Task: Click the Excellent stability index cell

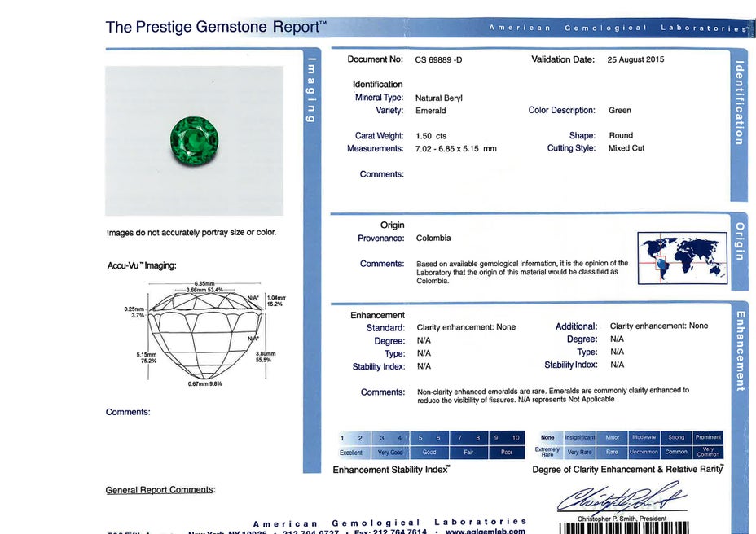Action: coord(351,453)
